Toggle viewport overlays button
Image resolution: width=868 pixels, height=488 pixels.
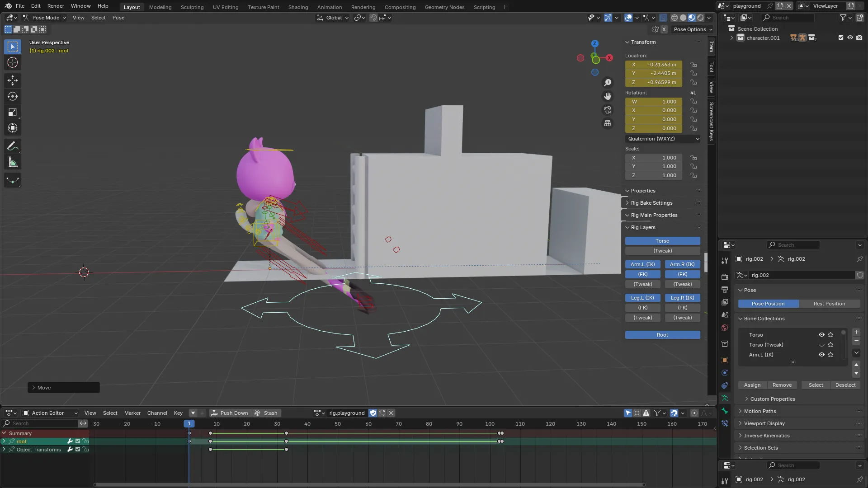[628, 18]
